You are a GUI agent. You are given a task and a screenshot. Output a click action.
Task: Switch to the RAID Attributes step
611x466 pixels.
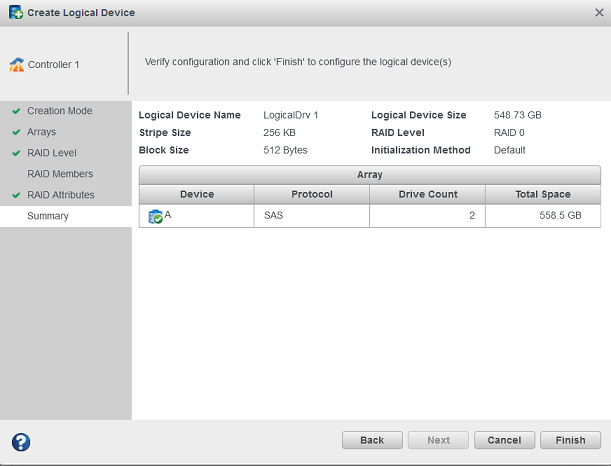tap(61, 195)
